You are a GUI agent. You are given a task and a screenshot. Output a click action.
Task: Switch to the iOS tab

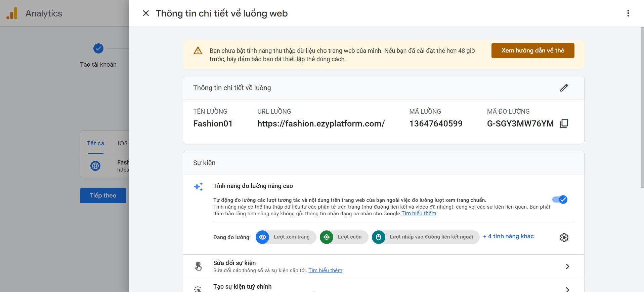coord(122,143)
